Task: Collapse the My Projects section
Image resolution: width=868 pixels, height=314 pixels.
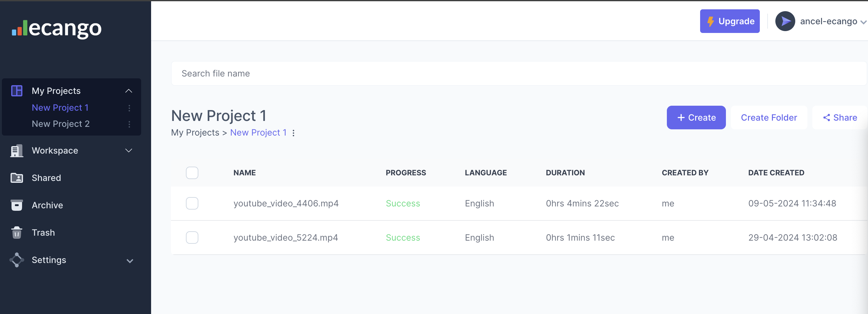Action: [x=128, y=90]
